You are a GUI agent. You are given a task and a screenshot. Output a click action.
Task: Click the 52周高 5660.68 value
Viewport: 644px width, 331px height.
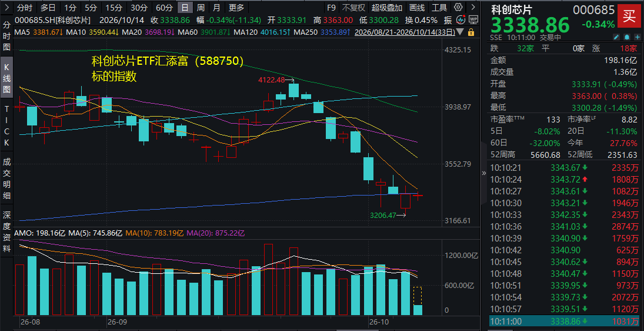pos(545,155)
